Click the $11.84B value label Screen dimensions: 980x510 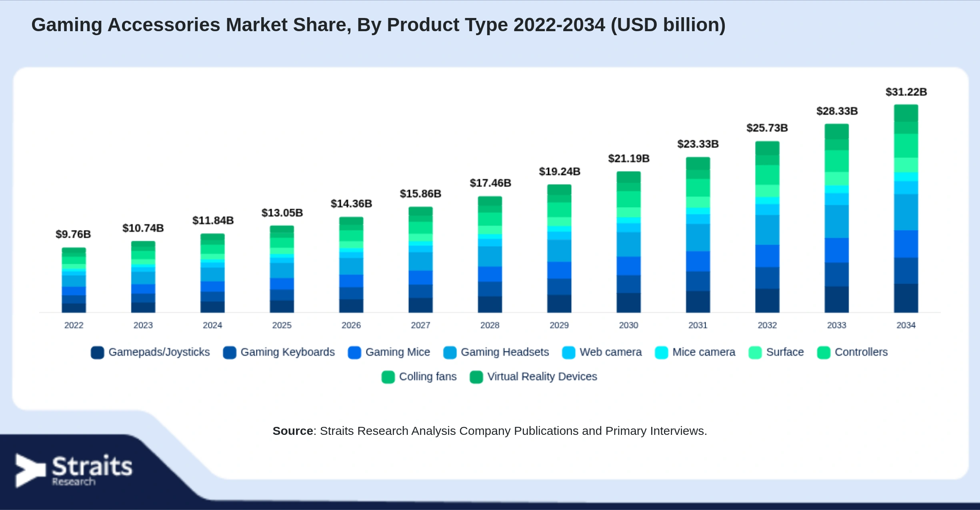213,221
